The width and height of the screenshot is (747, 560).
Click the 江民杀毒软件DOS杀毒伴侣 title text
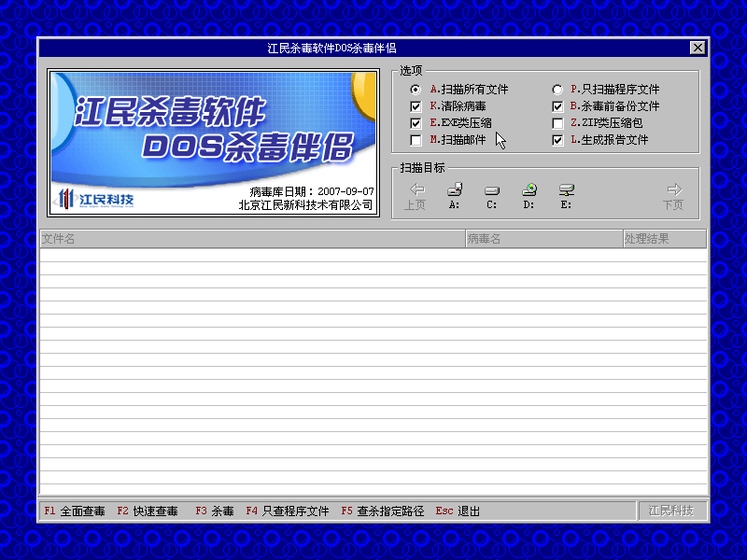pos(331,49)
